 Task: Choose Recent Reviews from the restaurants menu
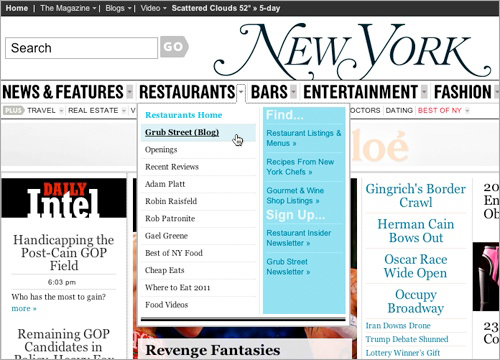172,167
